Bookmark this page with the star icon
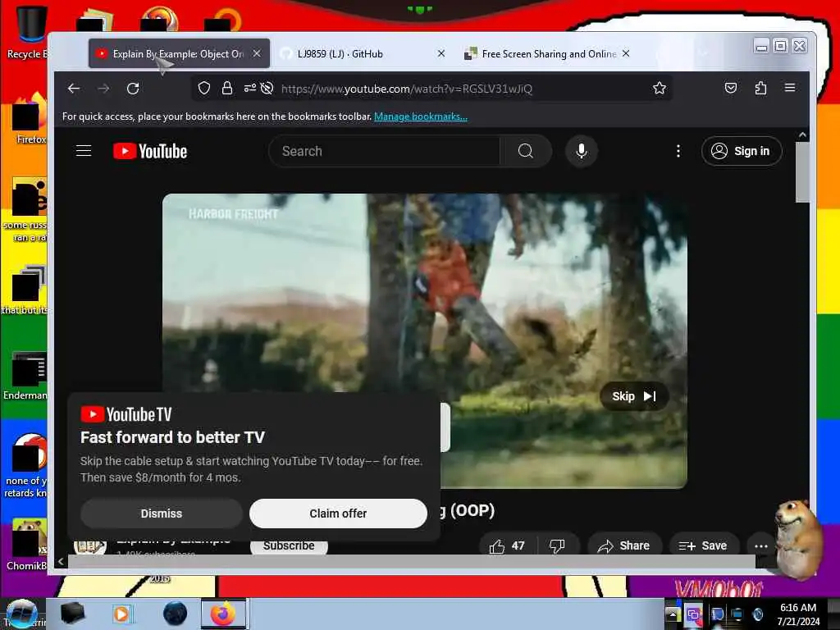Image resolution: width=840 pixels, height=630 pixels. (660, 88)
